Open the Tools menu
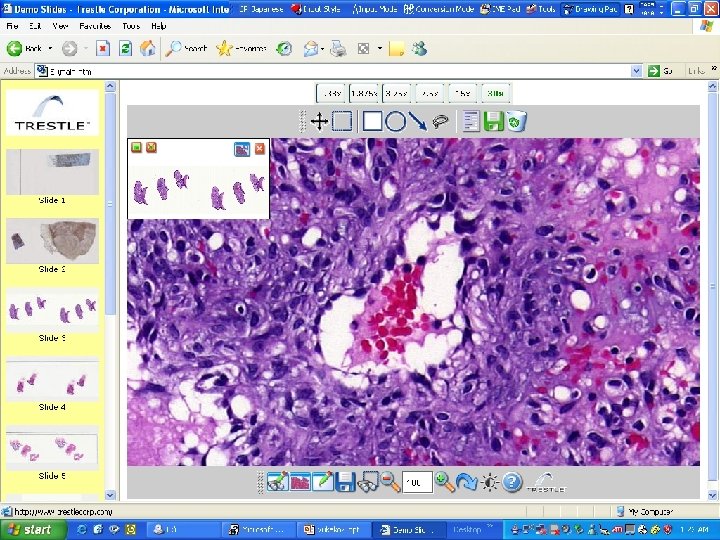Screen dimensions: 720x540 [131, 26]
